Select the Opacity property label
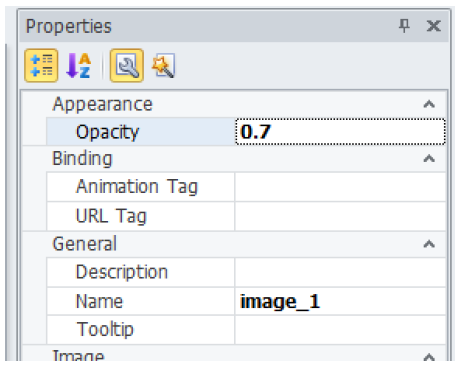 [x=107, y=132]
